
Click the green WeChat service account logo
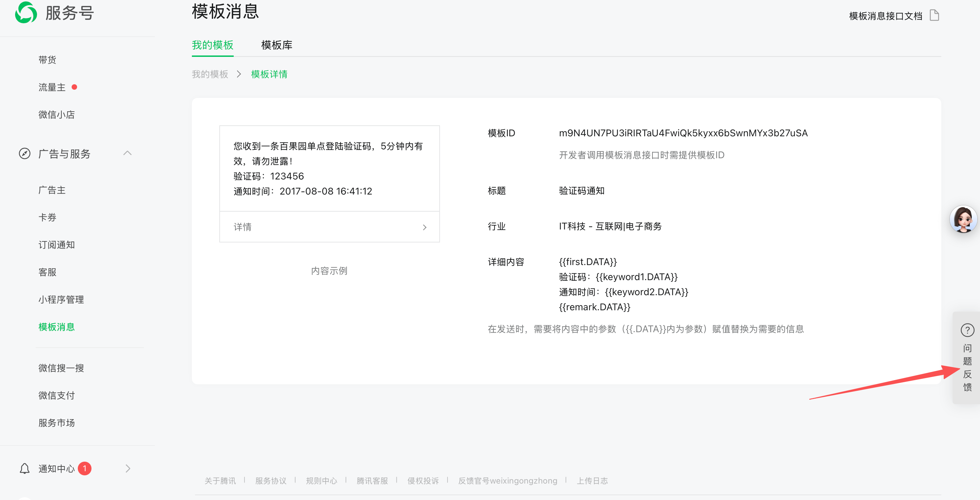coord(26,13)
